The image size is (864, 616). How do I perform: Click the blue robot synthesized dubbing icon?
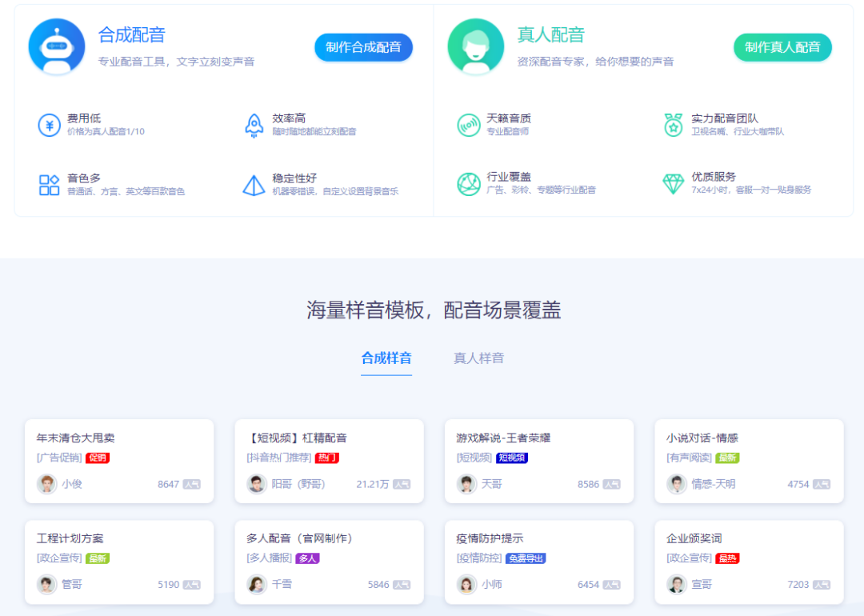click(x=57, y=46)
